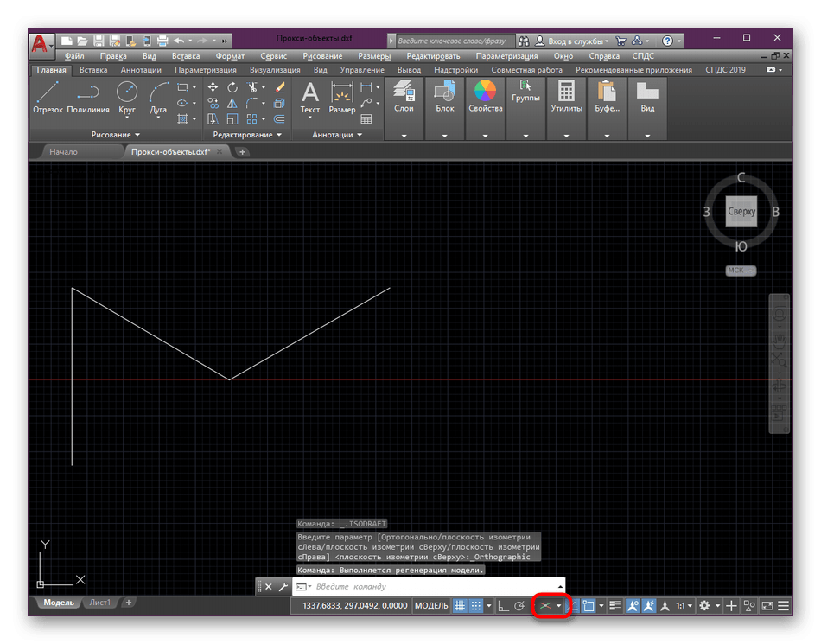Expand the Редактирование panel
This screenshot has height=644, width=821.
[x=247, y=135]
